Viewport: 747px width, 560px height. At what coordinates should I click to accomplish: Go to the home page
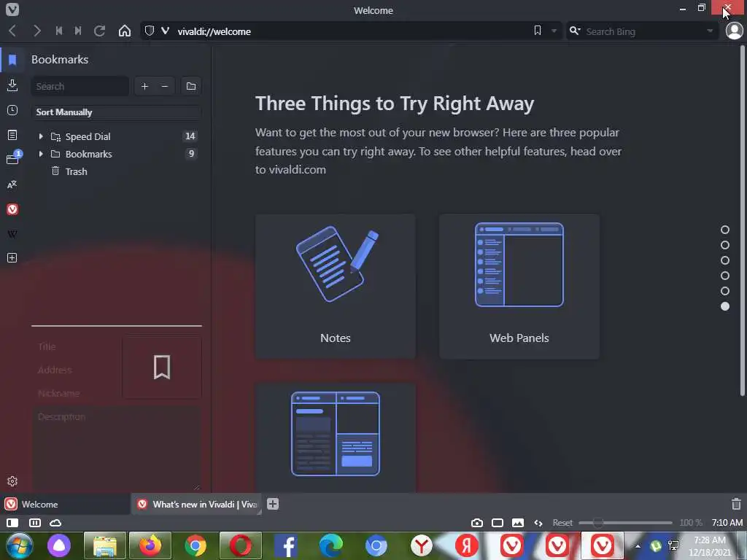click(x=125, y=31)
